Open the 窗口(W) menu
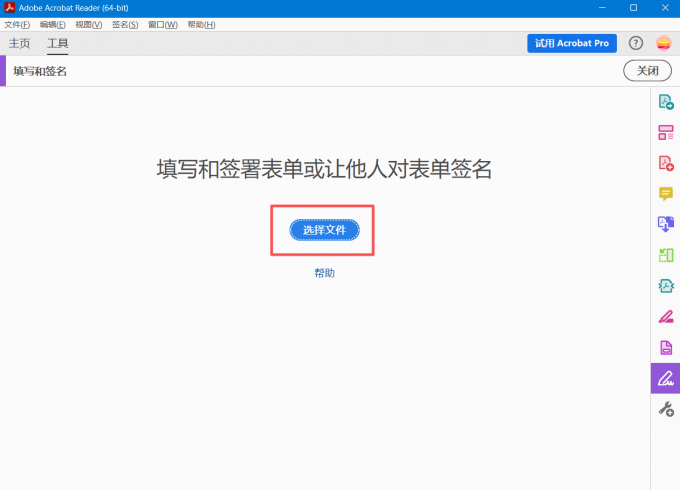Image resolution: width=680 pixels, height=490 pixels. click(163, 25)
